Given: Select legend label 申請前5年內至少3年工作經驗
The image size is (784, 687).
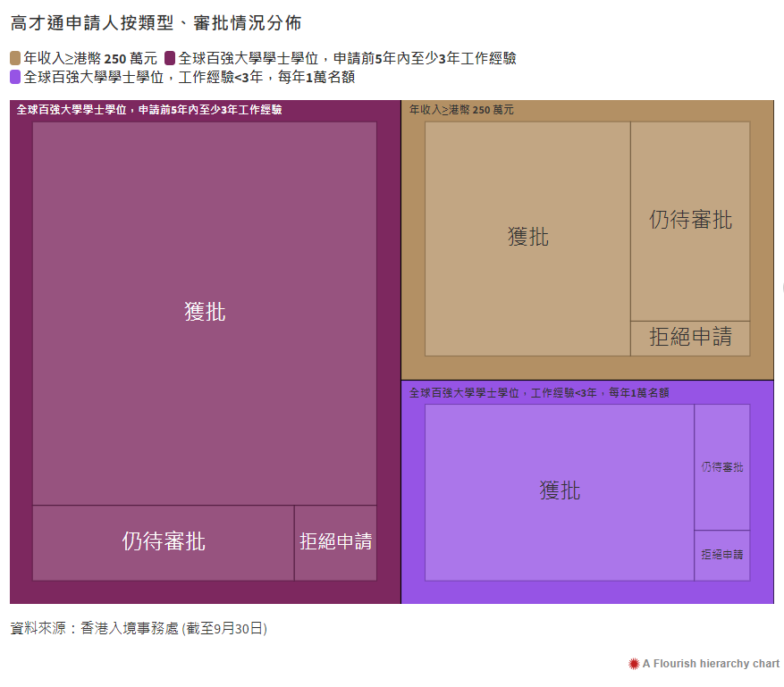Looking at the screenshot, I should point(348,58).
